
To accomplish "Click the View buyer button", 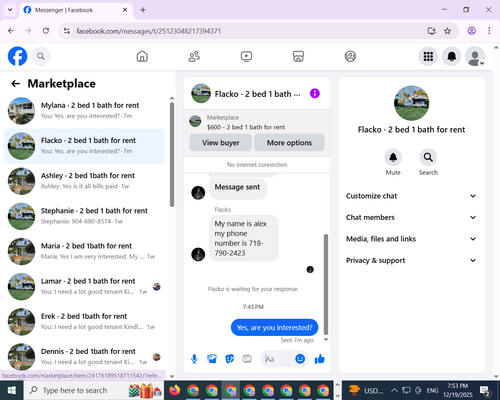I will 220,143.
